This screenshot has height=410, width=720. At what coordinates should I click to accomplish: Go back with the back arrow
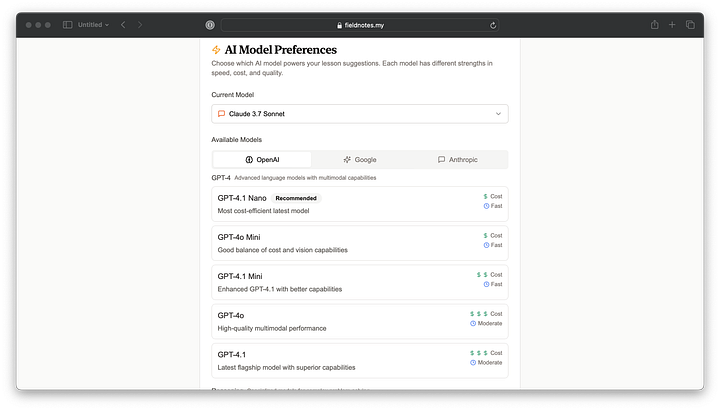[123, 25]
